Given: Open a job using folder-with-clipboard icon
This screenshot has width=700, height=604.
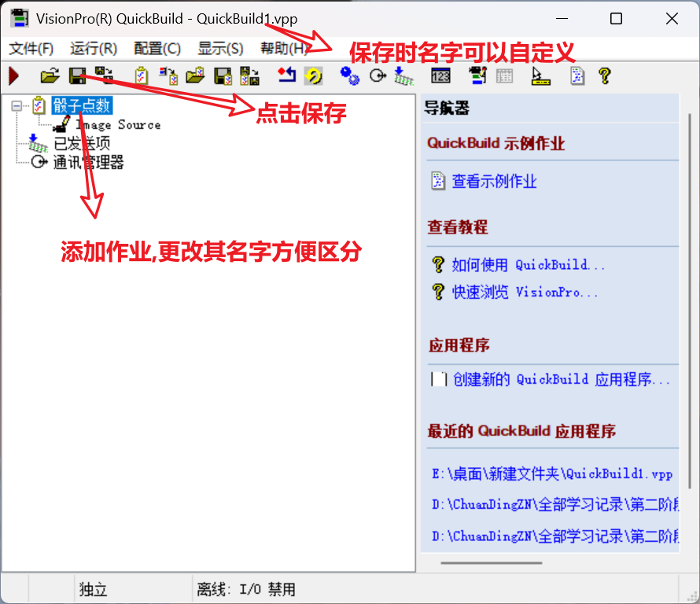Looking at the screenshot, I should pos(195,75).
